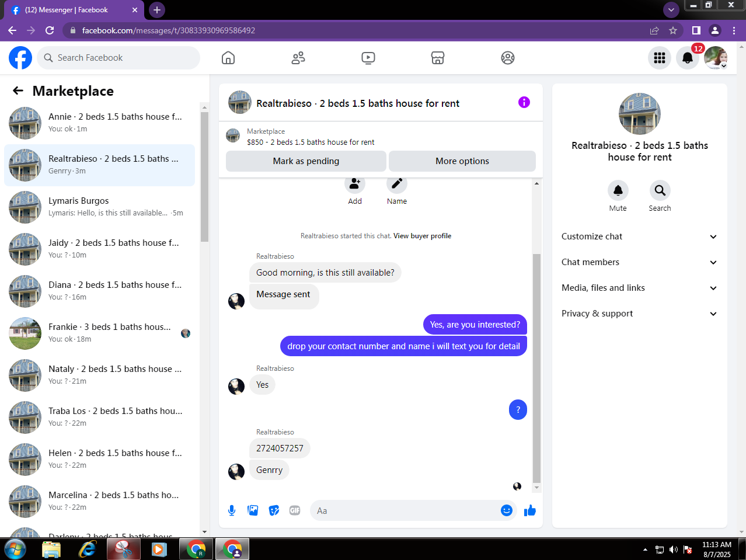Open the Frankie 3 beds conversation
Image resolution: width=746 pixels, height=560 pixels.
[x=100, y=333]
